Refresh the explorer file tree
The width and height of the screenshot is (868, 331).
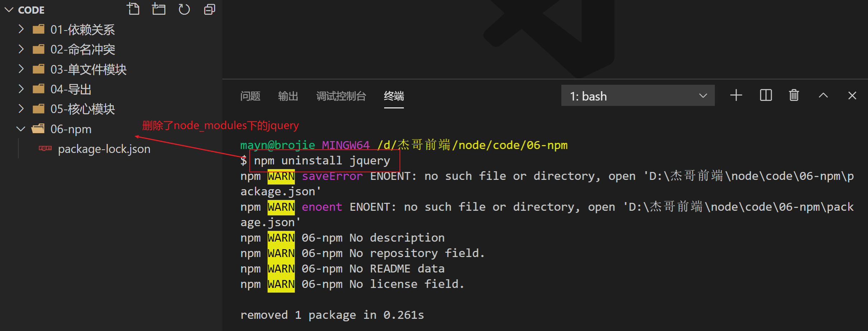click(184, 9)
